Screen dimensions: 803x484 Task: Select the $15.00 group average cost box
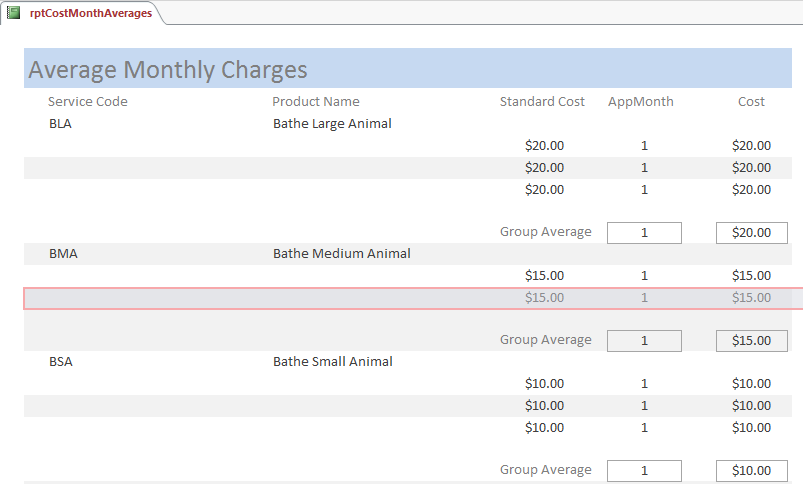coord(751,341)
